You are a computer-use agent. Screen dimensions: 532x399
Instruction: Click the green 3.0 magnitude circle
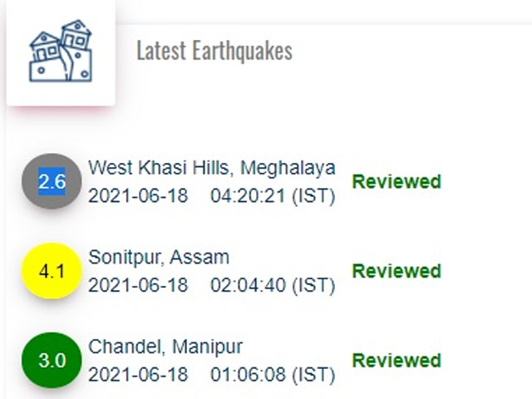point(52,360)
